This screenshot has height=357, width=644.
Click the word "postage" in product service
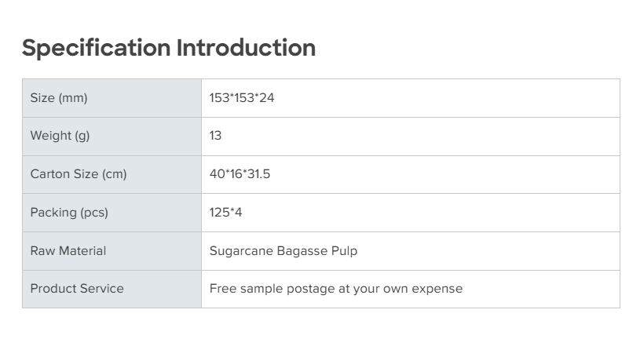pyautogui.click(x=312, y=290)
